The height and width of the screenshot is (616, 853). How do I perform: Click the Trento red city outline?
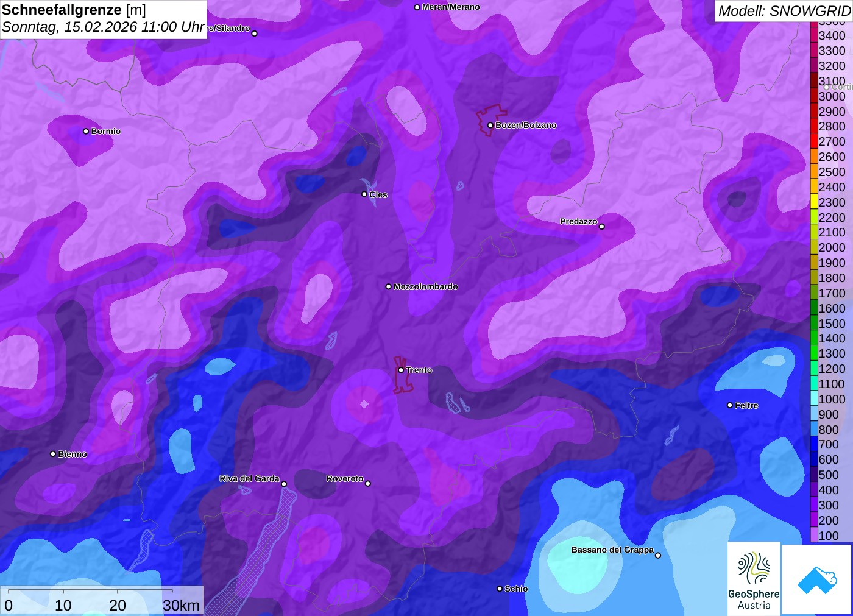tap(403, 376)
